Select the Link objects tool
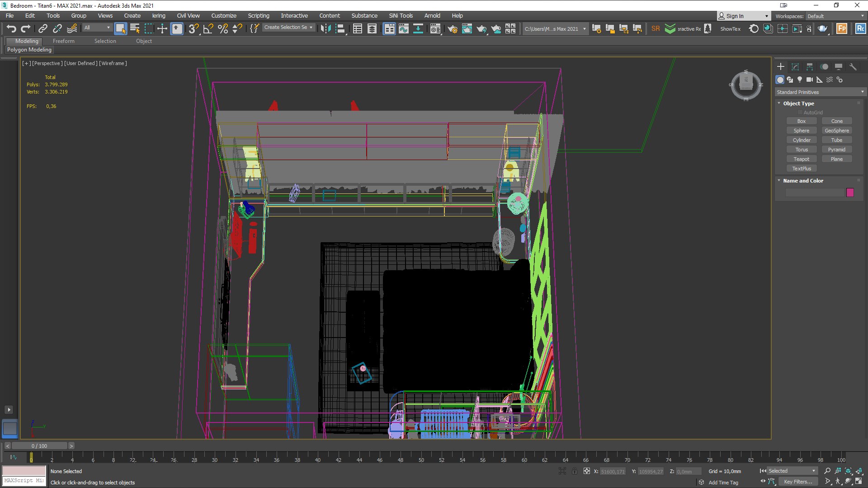The height and width of the screenshot is (488, 868). click(42, 29)
